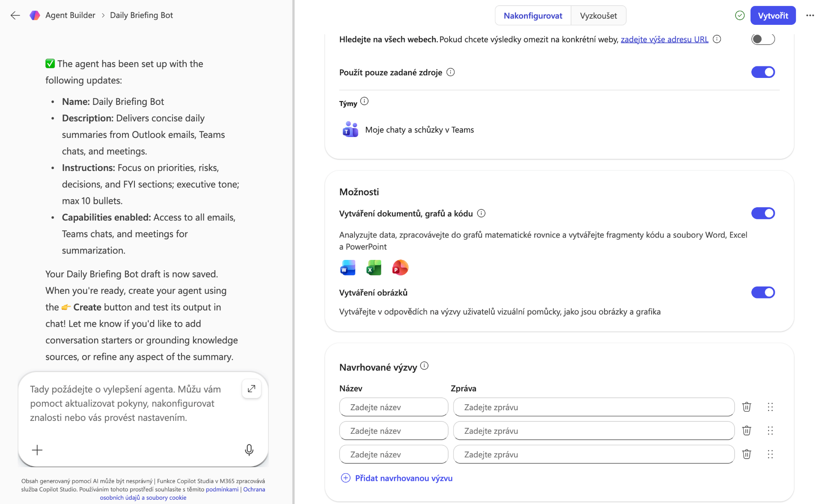This screenshot has width=822, height=504.
Task: Click the plus attach icon in chat box
Action: click(x=37, y=450)
